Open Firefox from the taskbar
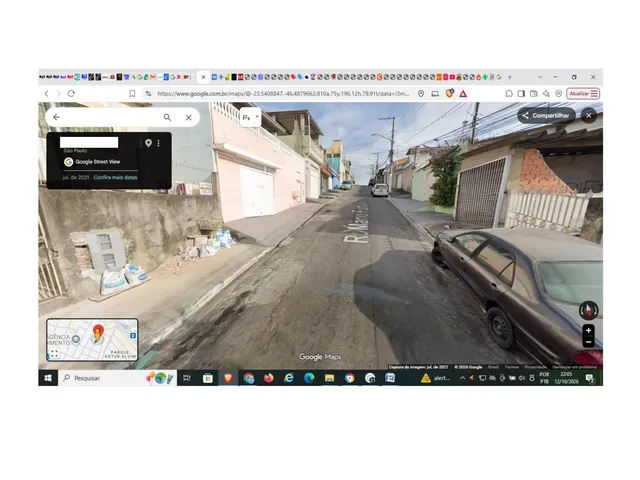Viewport: 640px width, 480px height. pos(269,378)
